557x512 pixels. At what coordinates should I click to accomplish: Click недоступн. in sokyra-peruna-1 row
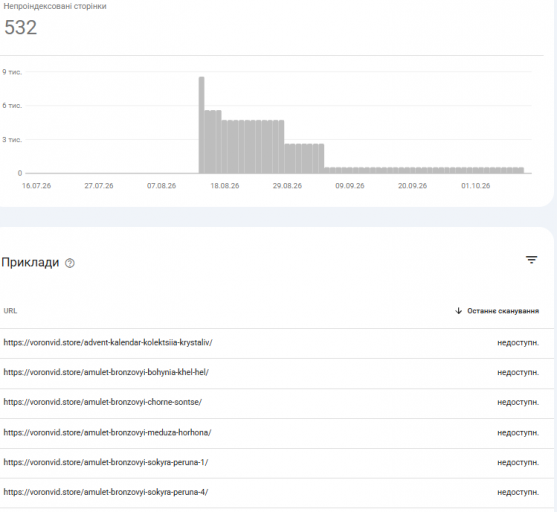coord(518,463)
